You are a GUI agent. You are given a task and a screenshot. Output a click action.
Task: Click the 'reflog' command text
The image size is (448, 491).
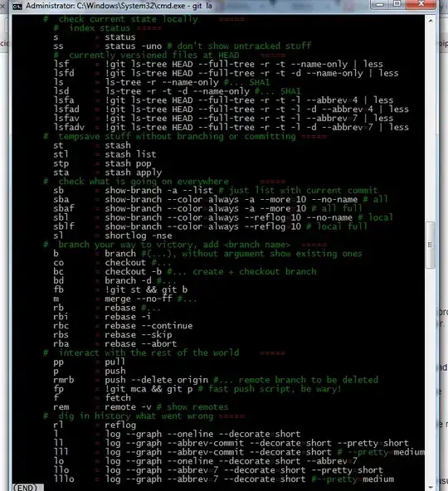point(120,425)
